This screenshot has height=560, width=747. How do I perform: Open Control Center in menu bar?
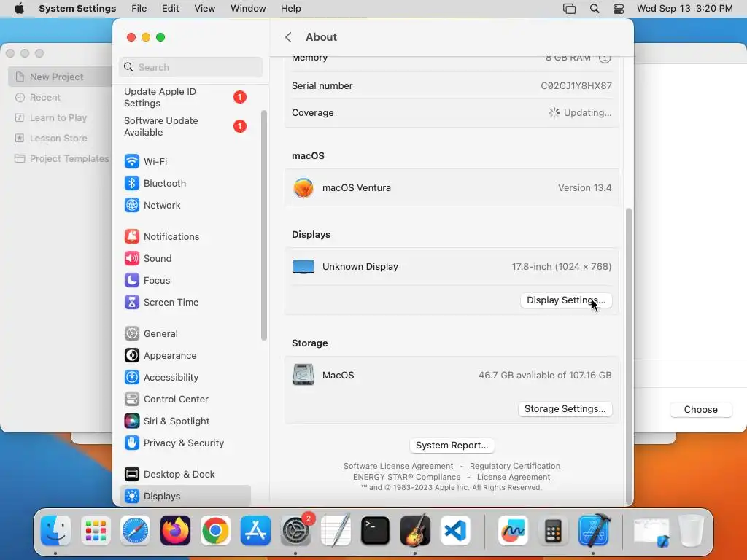click(619, 9)
